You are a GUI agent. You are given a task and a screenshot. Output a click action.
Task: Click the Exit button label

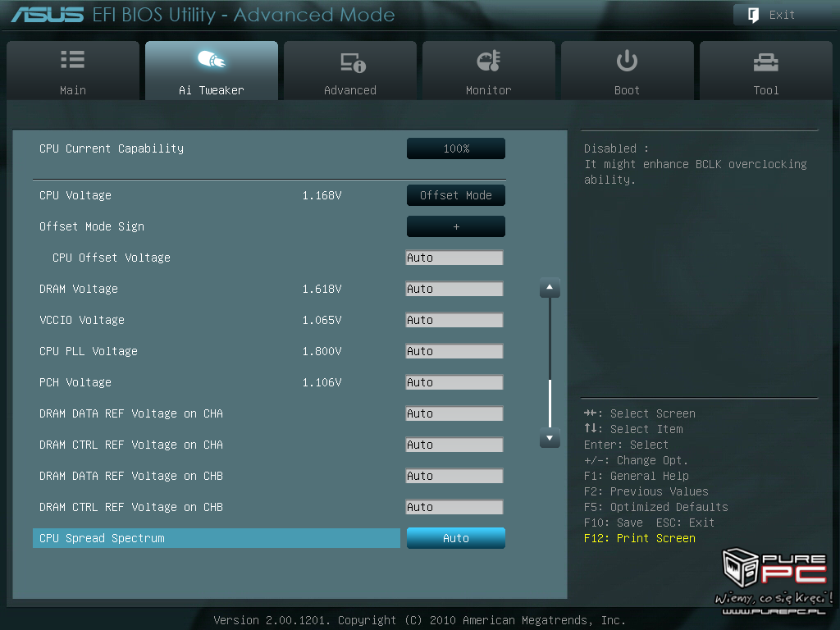782,15
